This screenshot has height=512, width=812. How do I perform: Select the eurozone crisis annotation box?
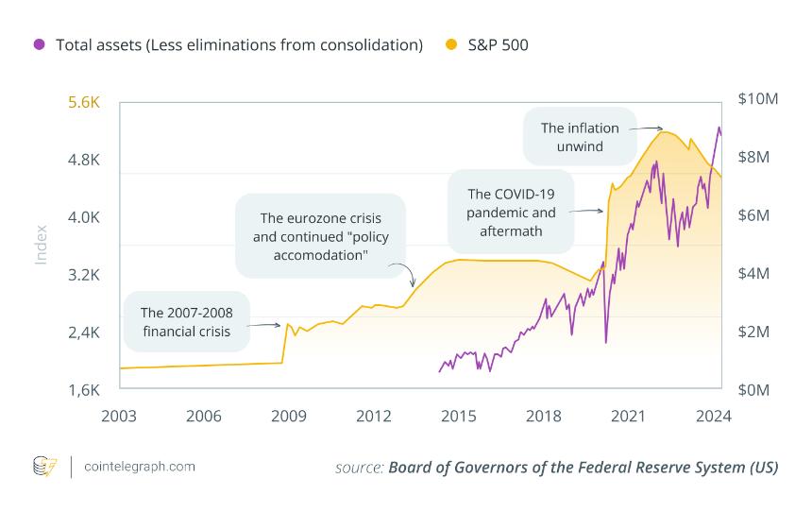320,236
